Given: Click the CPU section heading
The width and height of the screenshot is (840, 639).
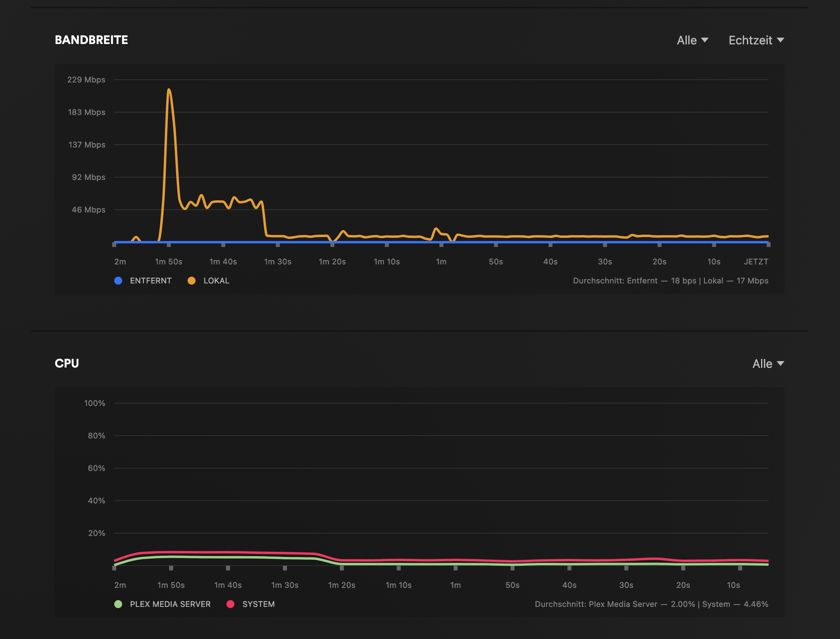Looking at the screenshot, I should pos(67,364).
